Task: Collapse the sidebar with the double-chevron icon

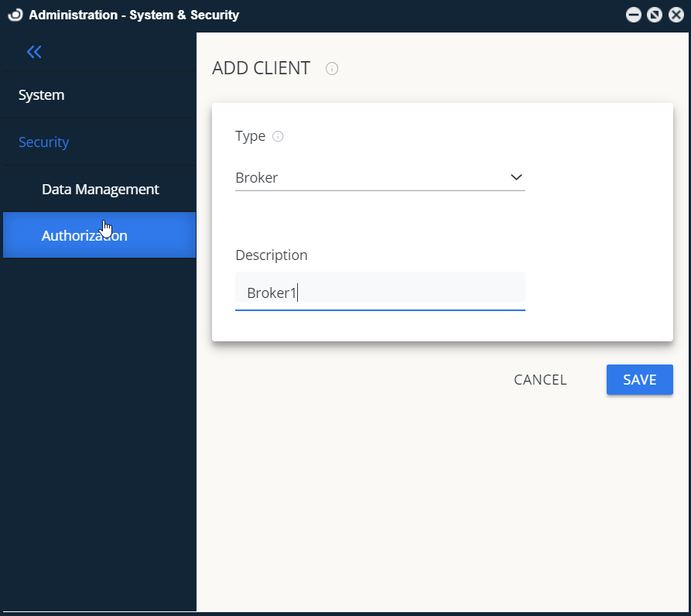Action: 34,52
